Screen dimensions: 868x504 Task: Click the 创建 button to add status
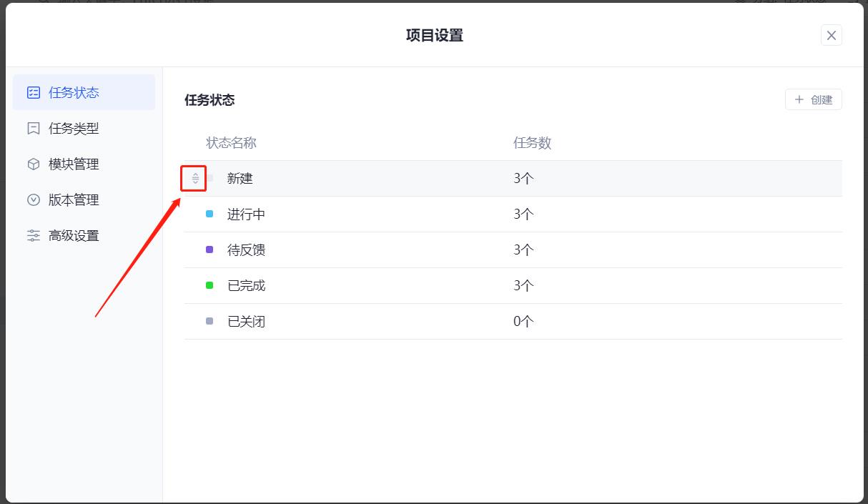(x=813, y=99)
